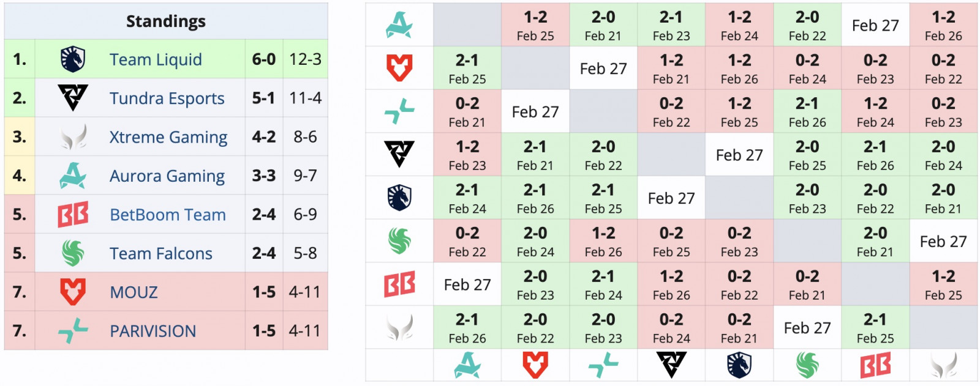
Task: Open the Team Liquid name link
Action: pos(156,59)
